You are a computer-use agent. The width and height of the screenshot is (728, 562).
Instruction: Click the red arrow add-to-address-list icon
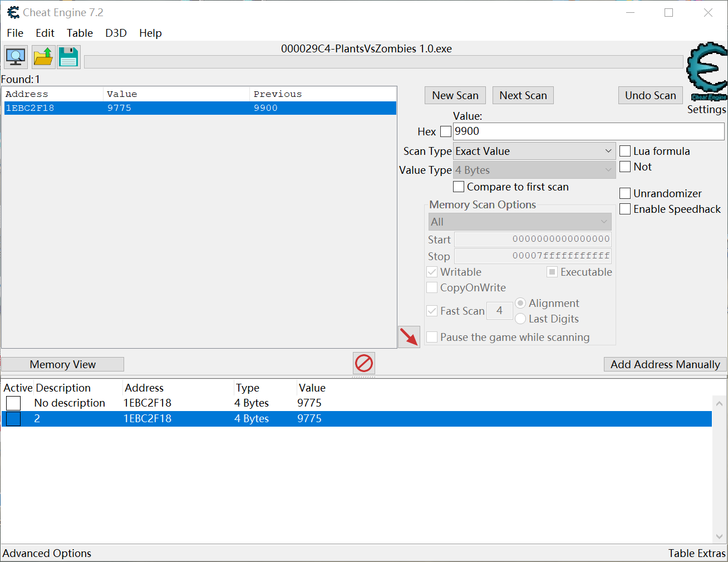pyautogui.click(x=409, y=337)
